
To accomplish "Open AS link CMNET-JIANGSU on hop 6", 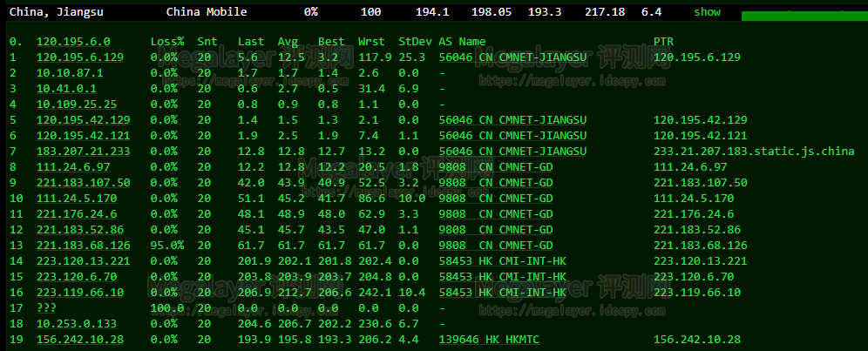I will [512, 136].
